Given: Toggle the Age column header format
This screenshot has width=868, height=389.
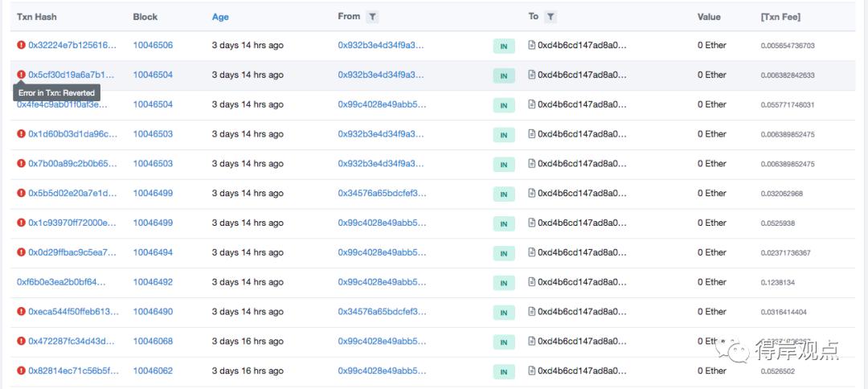Looking at the screenshot, I should [220, 17].
